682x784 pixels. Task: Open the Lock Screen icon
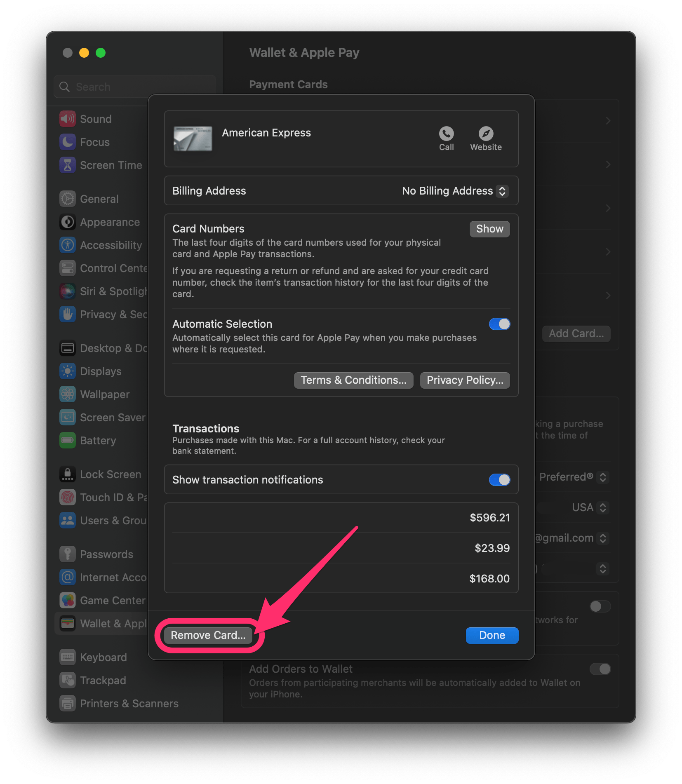pos(68,474)
